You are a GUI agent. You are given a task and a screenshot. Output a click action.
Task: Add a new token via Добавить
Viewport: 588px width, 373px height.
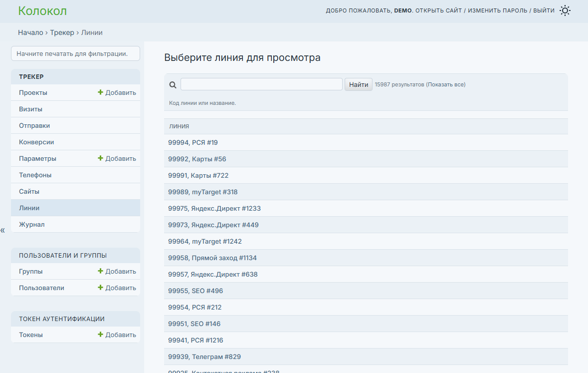117,335
